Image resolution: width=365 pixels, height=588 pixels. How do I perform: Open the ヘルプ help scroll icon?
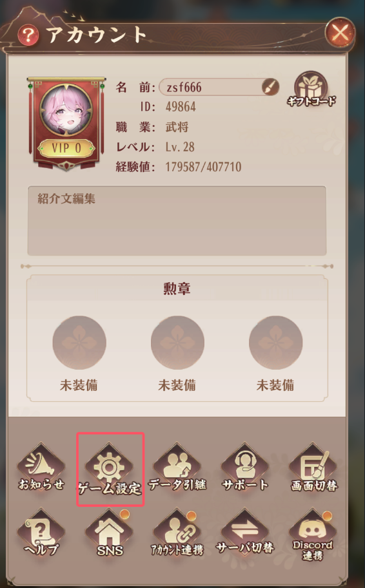click(x=41, y=533)
